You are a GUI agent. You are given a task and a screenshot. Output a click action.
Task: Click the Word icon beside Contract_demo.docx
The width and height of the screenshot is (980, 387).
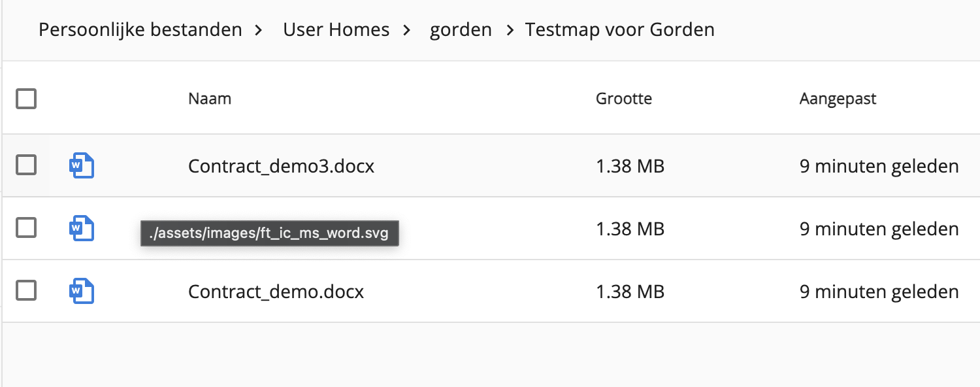pos(82,291)
